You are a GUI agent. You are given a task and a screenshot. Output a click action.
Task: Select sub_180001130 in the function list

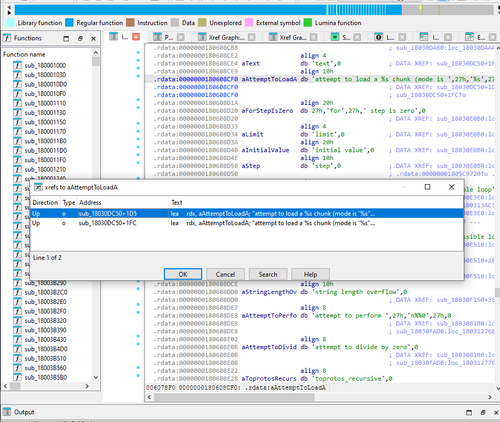(45, 113)
